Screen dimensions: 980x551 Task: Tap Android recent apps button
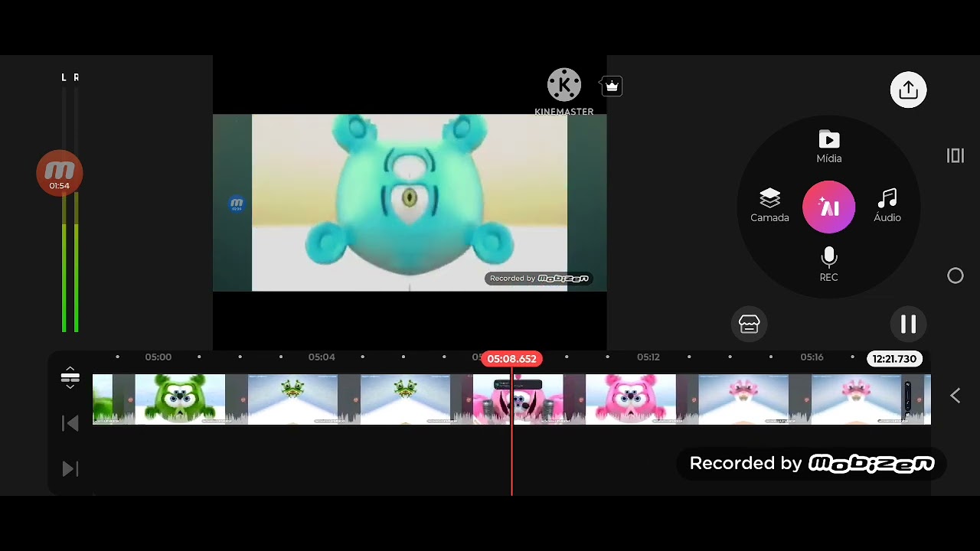coord(955,156)
